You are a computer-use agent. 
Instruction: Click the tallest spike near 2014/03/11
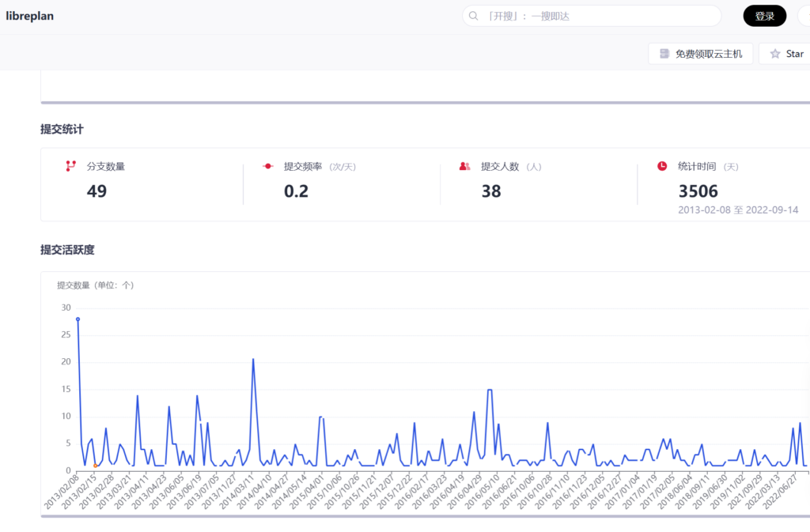(253, 359)
